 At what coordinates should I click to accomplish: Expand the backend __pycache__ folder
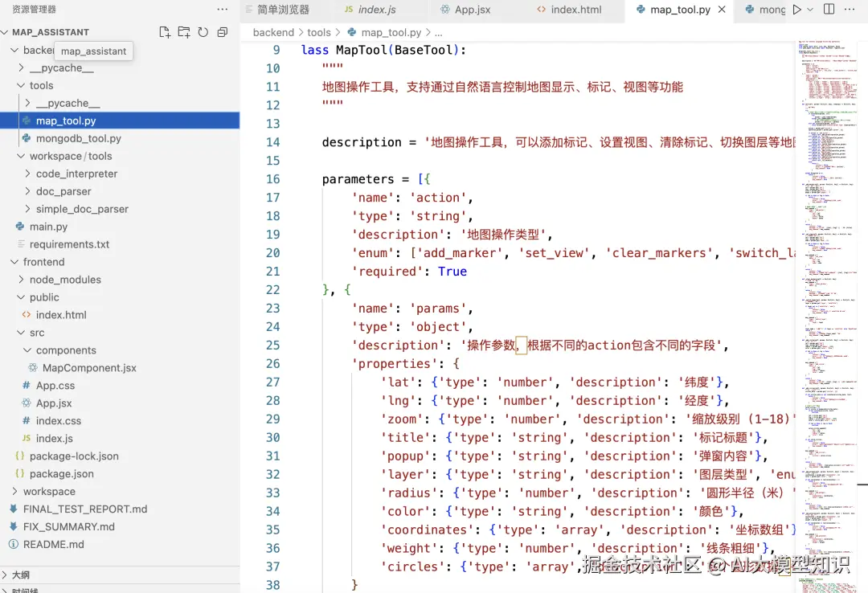(x=21, y=67)
